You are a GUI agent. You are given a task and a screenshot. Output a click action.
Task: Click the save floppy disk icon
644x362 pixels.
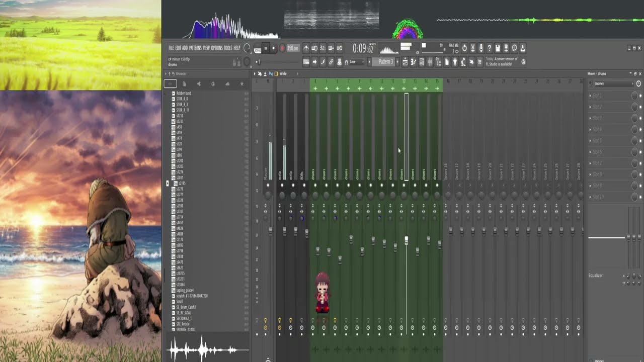(498, 48)
